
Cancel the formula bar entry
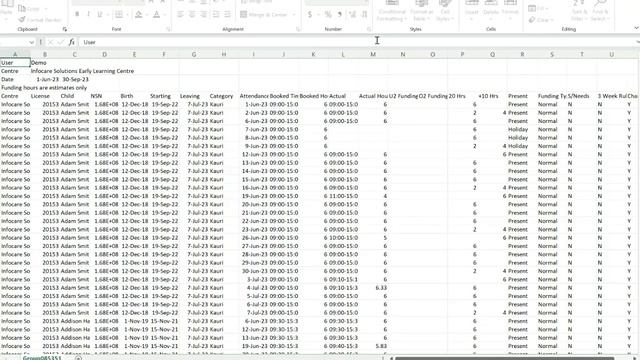(51, 42)
